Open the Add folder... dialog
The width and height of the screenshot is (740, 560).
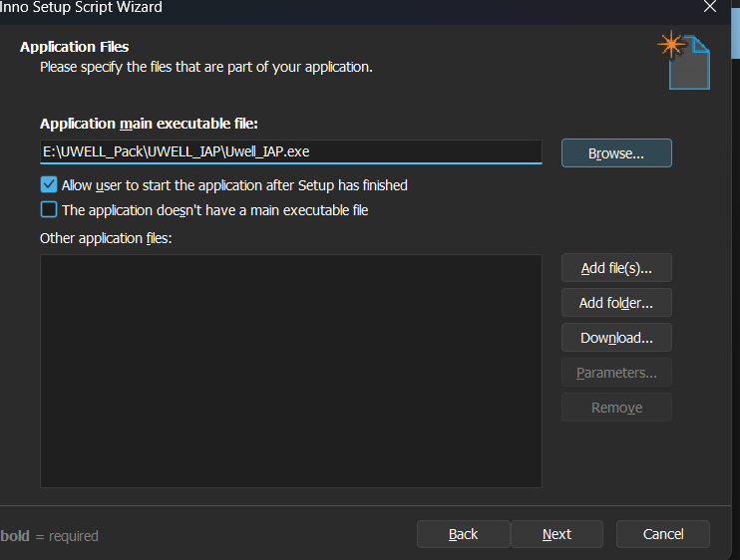(616, 303)
